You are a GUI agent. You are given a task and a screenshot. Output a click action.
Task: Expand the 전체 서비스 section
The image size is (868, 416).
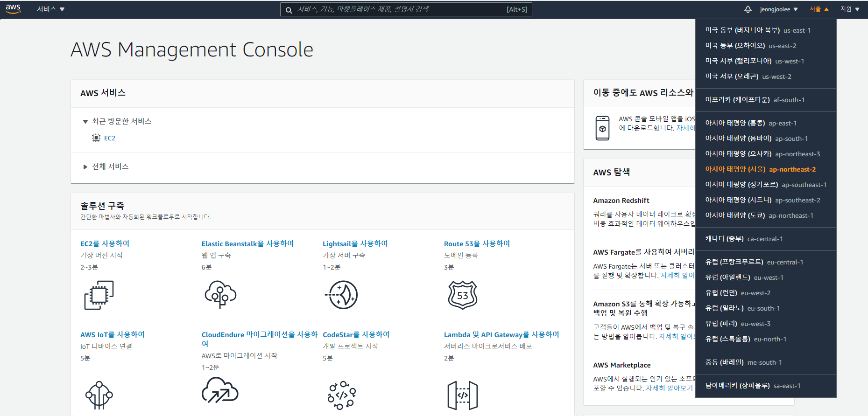[x=106, y=166]
